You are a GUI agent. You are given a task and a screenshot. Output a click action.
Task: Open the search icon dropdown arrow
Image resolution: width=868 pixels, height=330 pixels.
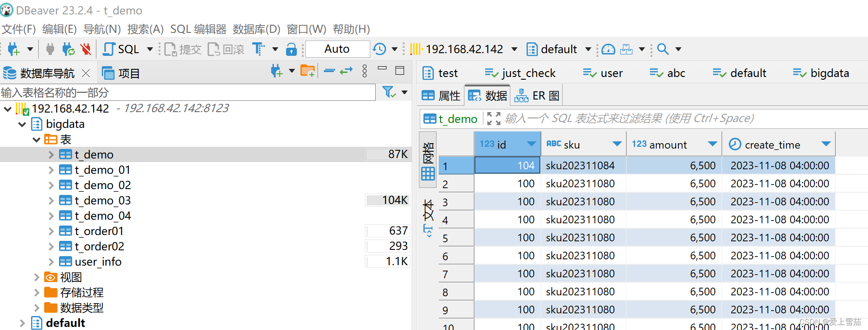click(x=678, y=49)
